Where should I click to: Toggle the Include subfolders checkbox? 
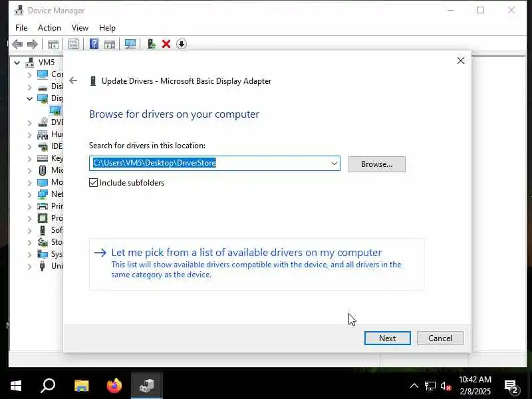click(x=93, y=182)
